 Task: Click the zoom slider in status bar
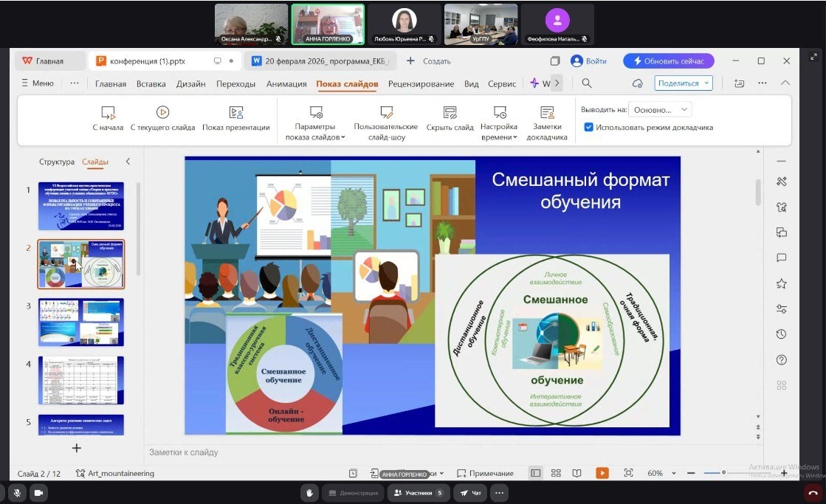[723, 473]
